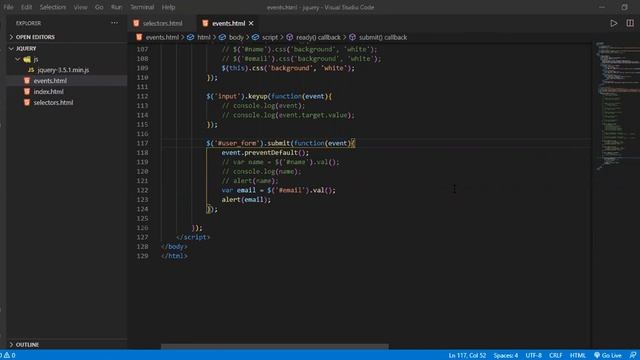
Task: Open the Run menu
Action: pos(116,7)
